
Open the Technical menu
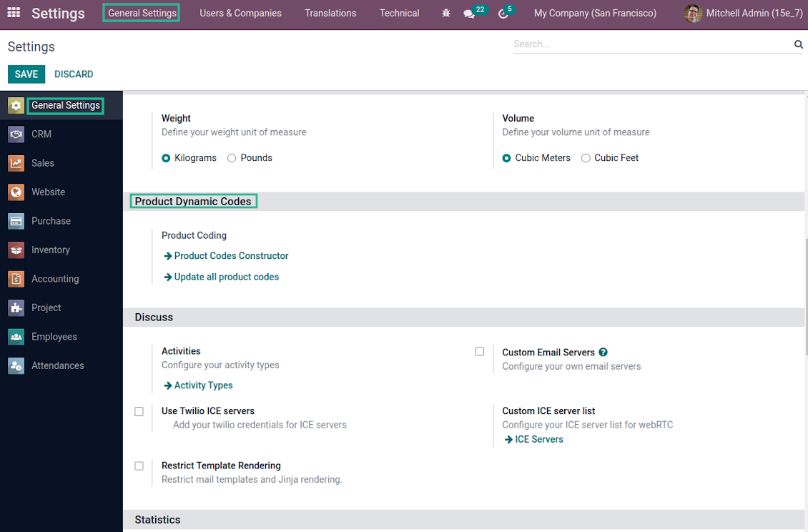click(x=399, y=14)
